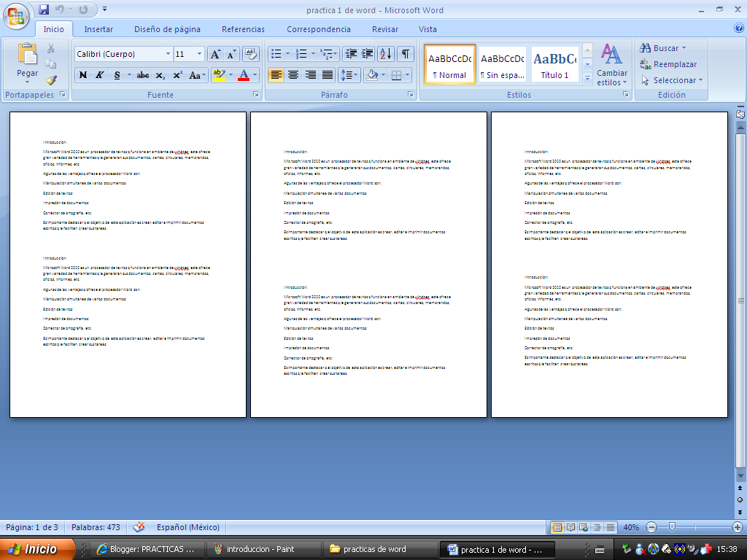Switch to web layout view
The height and width of the screenshot is (560, 747).
tap(584, 527)
